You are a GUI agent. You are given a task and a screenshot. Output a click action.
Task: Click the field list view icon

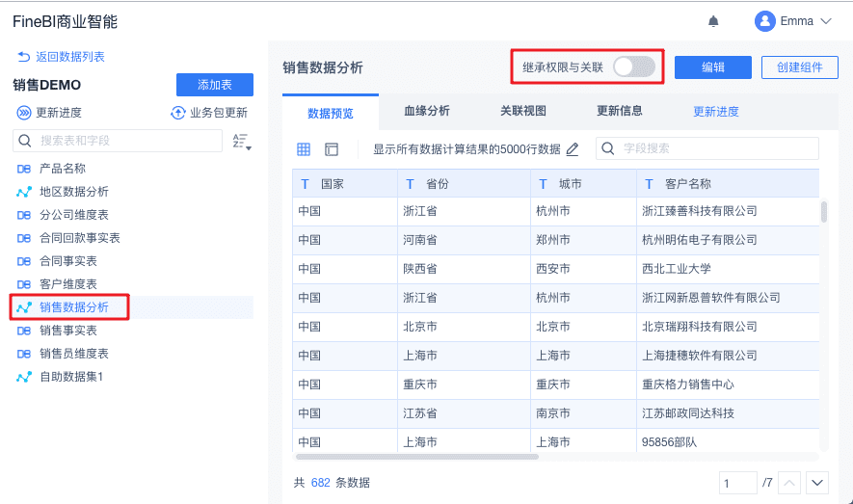coord(332,149)
